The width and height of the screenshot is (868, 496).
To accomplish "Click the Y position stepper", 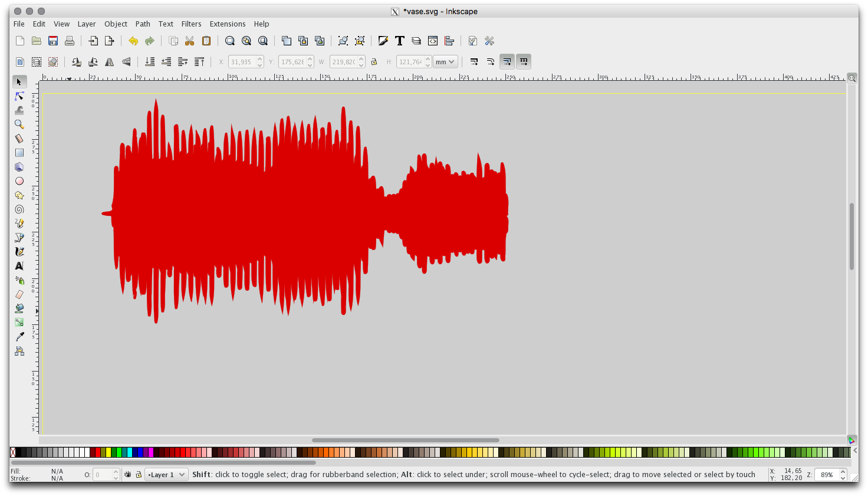I will click(x=310, y=62).
